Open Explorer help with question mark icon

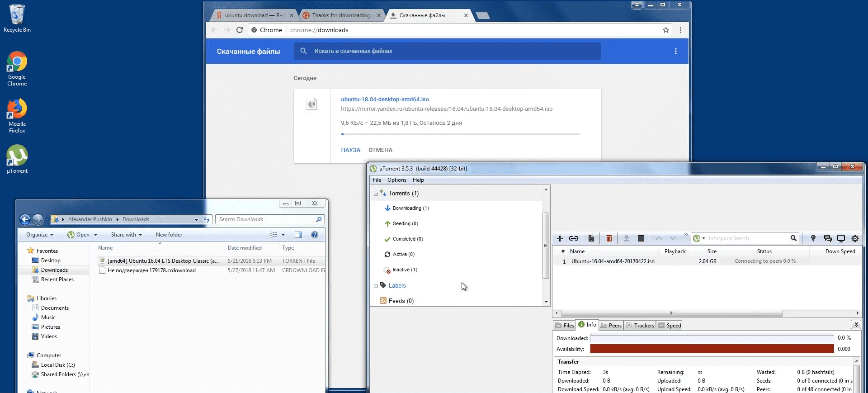click(315, 235)
